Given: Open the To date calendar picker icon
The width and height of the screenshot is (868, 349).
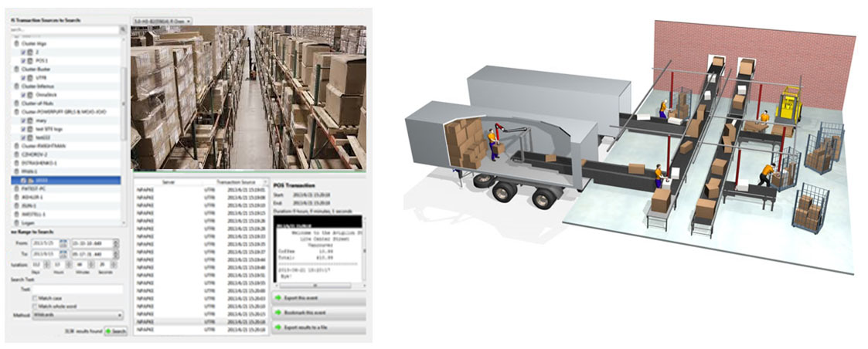Looking at the screenshot, I should [63, 254].
